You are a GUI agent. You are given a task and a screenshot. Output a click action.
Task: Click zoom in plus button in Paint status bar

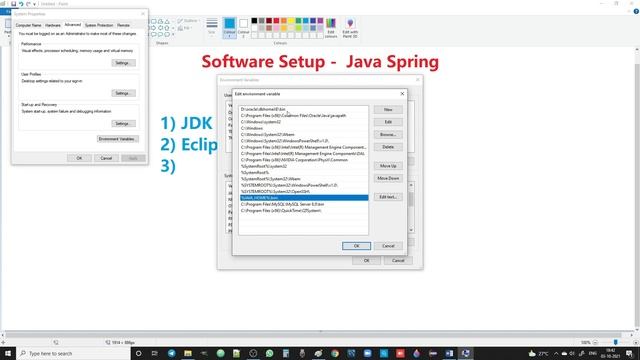pos(636,342)
